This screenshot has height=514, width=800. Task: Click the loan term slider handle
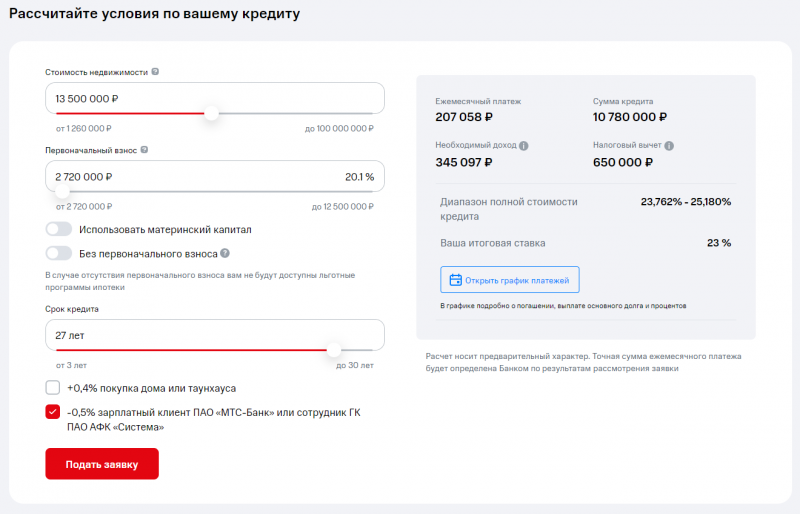333,350
